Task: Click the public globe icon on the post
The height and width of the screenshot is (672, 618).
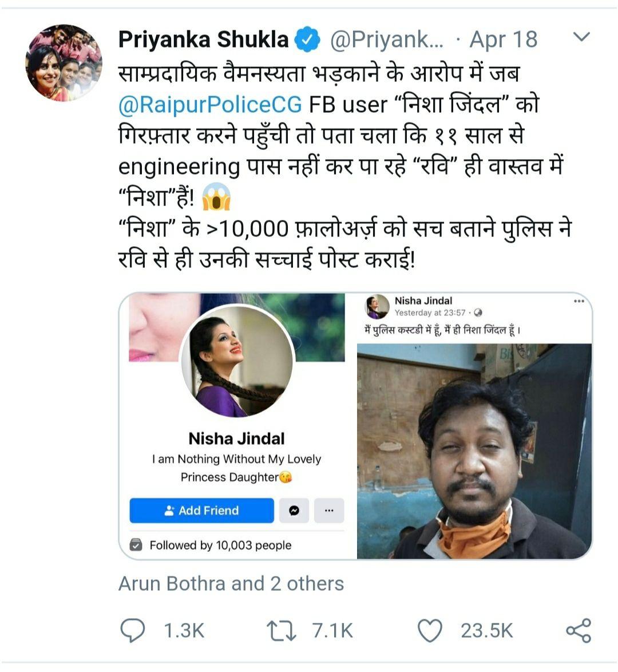Action: [478, 313]
